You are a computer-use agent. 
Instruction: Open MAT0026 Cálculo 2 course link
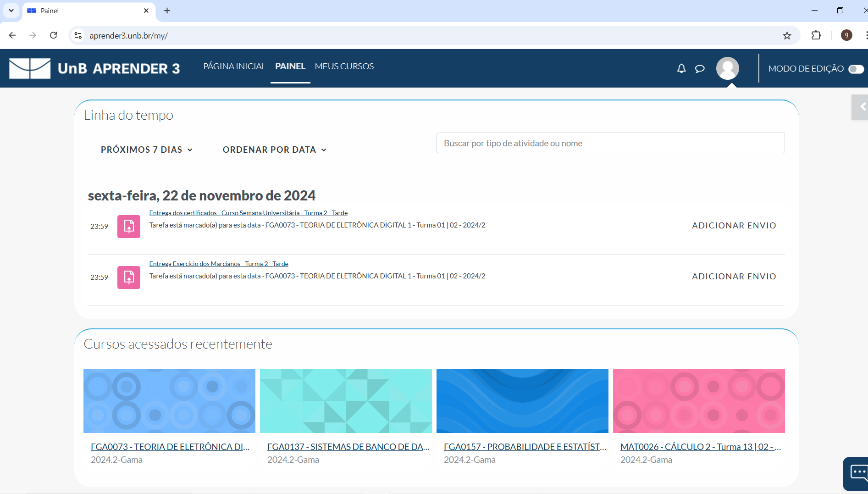pos(701,447)
